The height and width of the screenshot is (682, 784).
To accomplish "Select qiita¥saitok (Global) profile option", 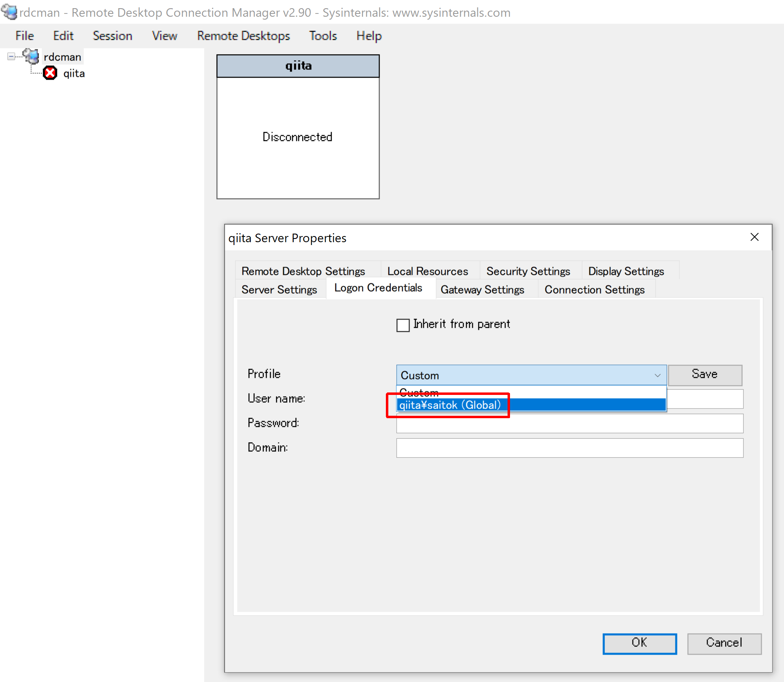I will coord(449,405).
